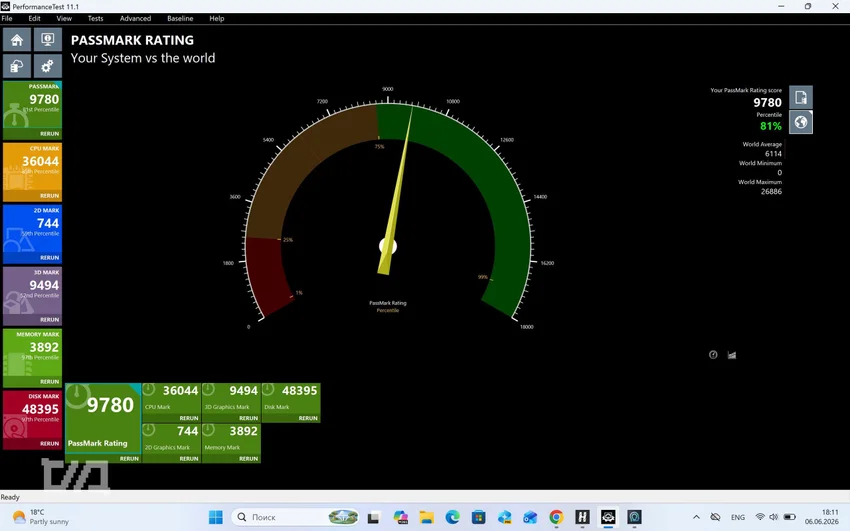Rerun the sidebar 3D Mark test
Image resolution: width=850 pixels, height=531 pixels.
pyautogui.click(x=49, y=320)
